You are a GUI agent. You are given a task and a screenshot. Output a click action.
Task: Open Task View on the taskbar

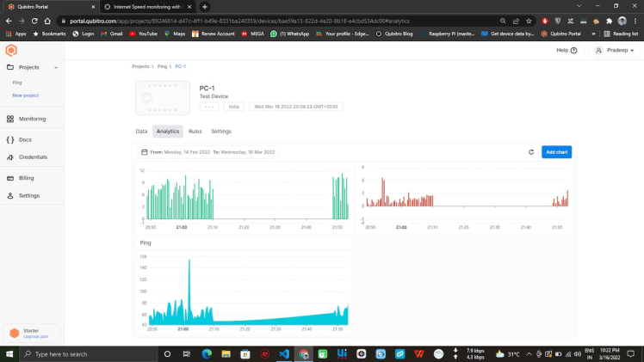[187, 353]
